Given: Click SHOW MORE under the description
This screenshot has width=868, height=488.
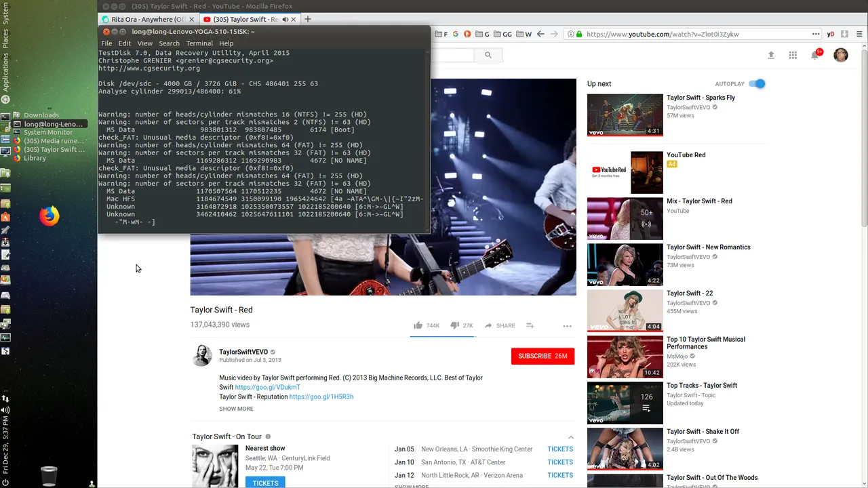Looking at the screenshot, I should point(236,409).
